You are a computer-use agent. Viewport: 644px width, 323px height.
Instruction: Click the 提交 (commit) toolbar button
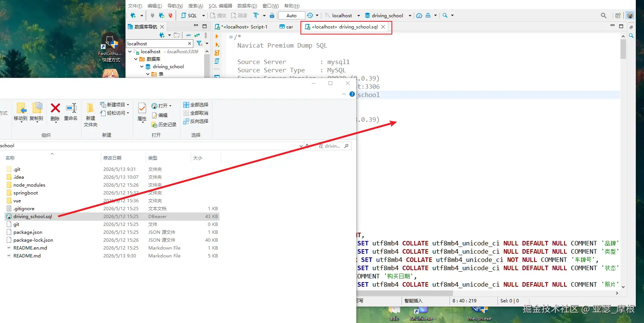click(x=218, y=15)
